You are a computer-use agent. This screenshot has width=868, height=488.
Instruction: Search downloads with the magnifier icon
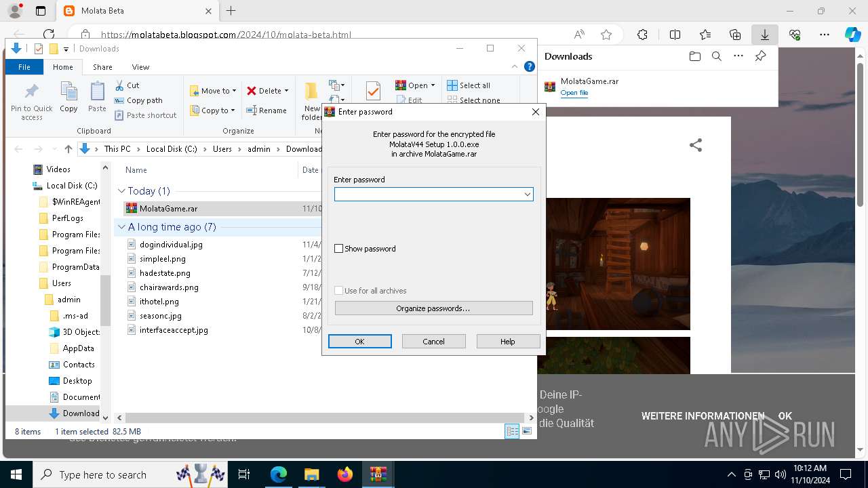pos(717,56)
